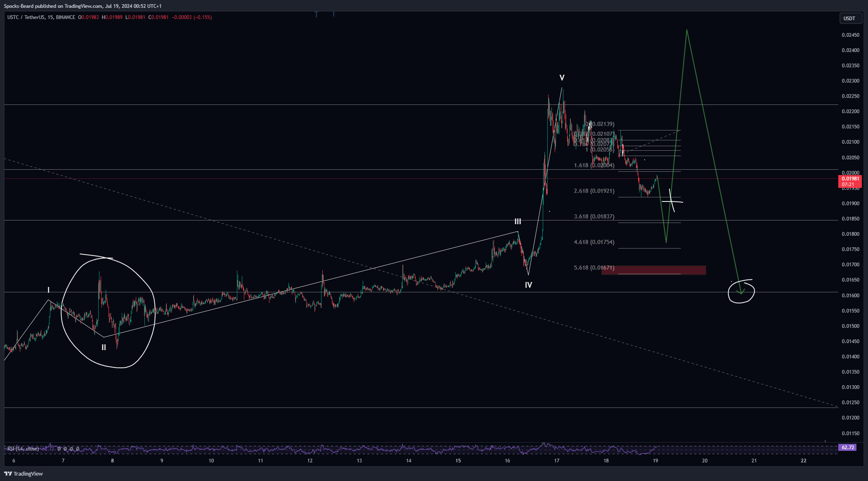Click the price axis label 0.02300
This screenshot has height=481, width=868.
coord(851,81)
